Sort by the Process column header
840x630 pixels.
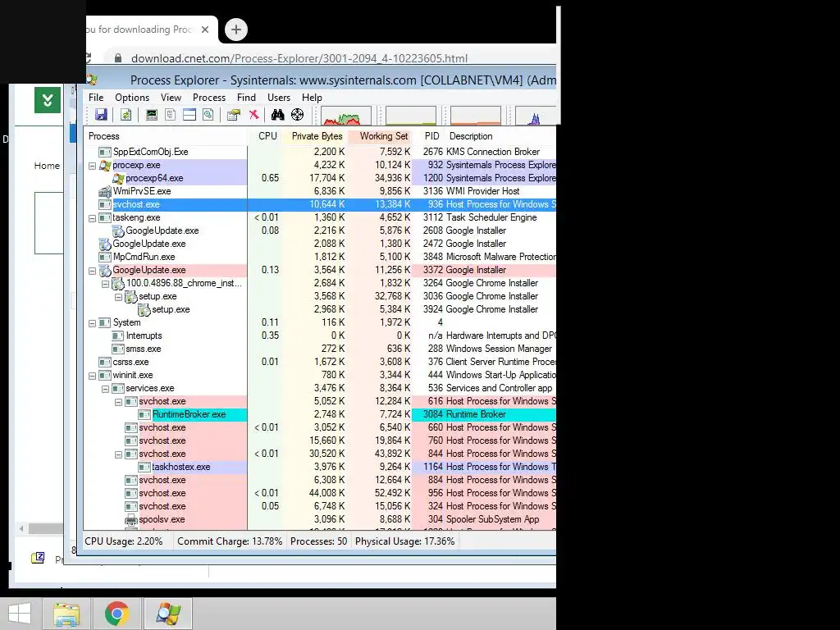[166, 136]
